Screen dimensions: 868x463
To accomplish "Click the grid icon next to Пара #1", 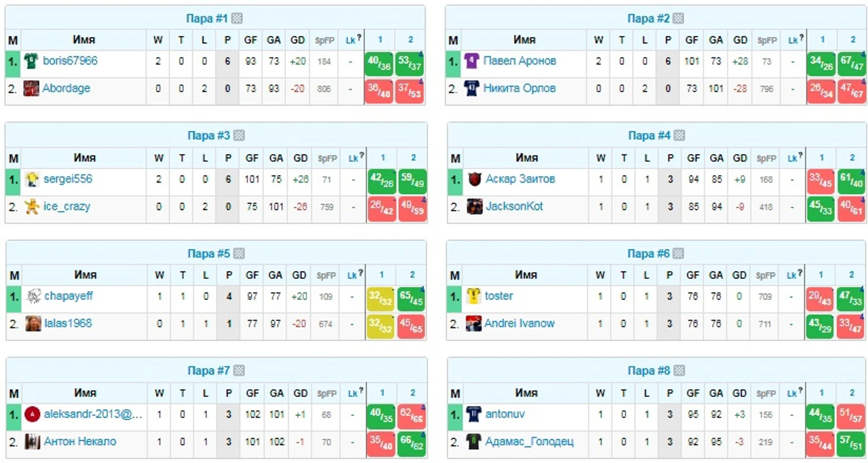I will 237,18.
